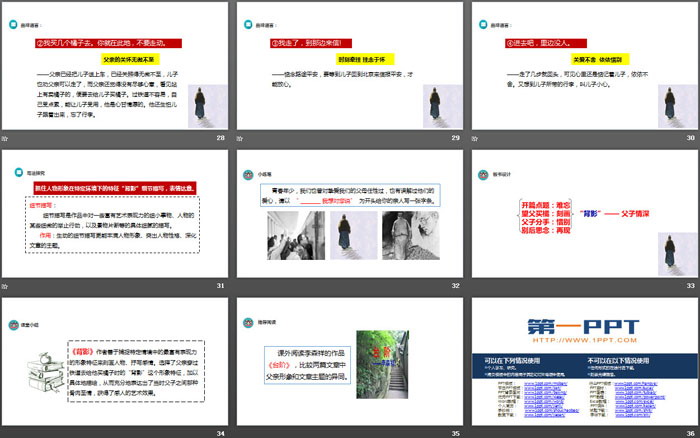Image resolution: width=700 pixels, height=438 pixels.
Task: Click the teal header icon on slide 31
Action: pyautogui.click(x=19, y=172)
